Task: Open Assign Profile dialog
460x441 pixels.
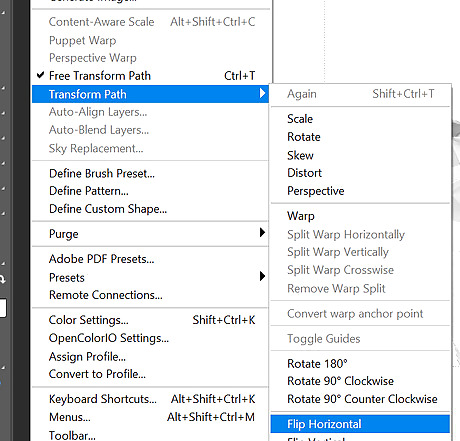Action: pyautogui.click(x=150, y=357)
